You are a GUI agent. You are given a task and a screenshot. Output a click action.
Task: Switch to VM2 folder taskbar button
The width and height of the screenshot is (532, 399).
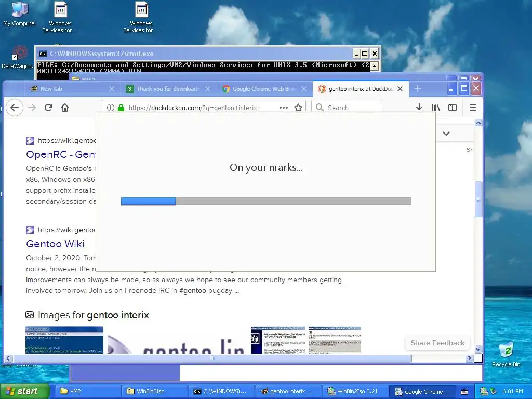pyautogui.click(x=87, y=391)
